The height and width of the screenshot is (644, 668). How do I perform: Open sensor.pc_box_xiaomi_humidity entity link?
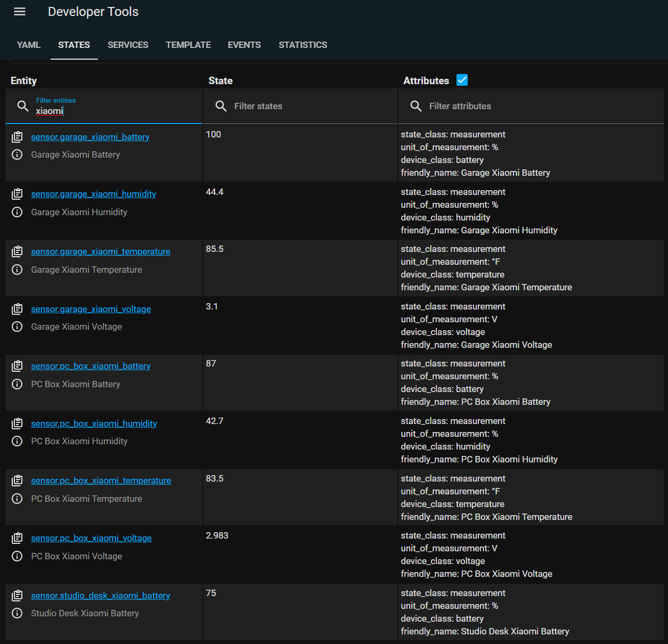(x=94, y=423)
